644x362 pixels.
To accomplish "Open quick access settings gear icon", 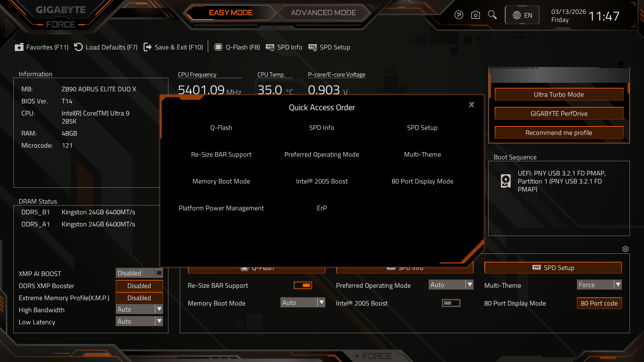I will 625,249.
